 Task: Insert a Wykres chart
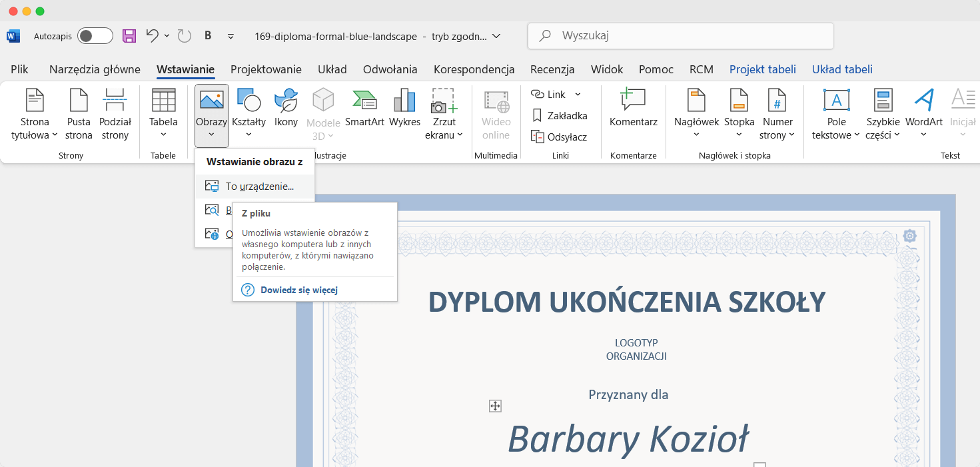(x=404, y=108)
